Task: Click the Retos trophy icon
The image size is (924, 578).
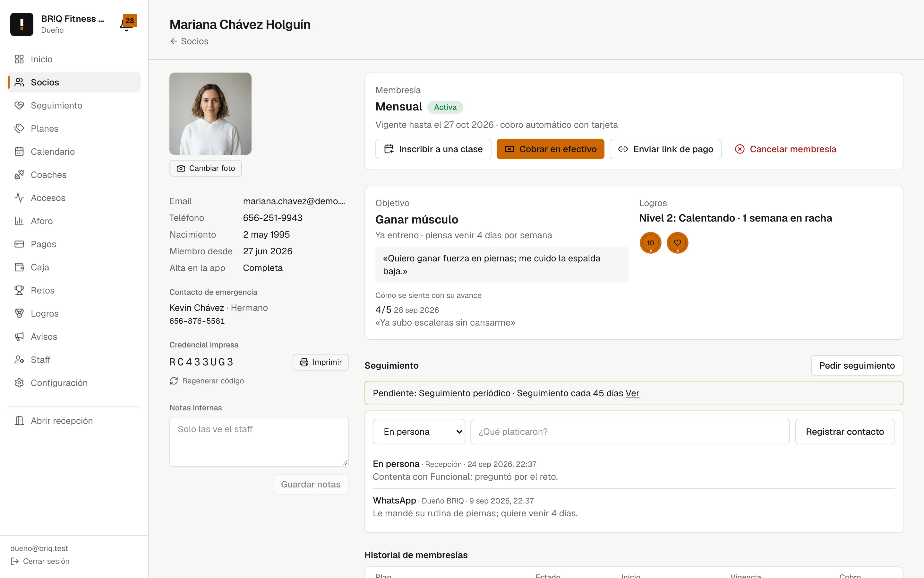Action: click(x=19, y=291)
